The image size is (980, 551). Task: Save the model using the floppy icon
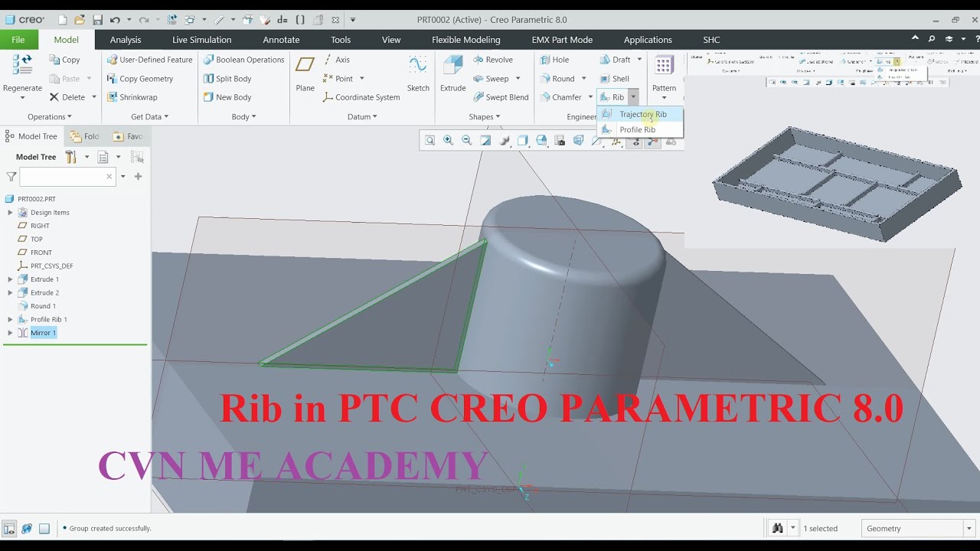[x=97, y=19]
